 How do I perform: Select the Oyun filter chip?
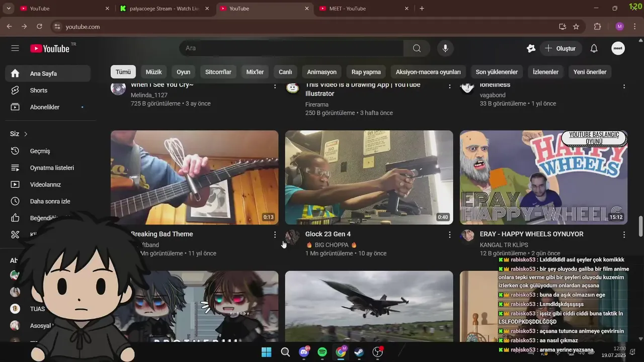[184, 72]
